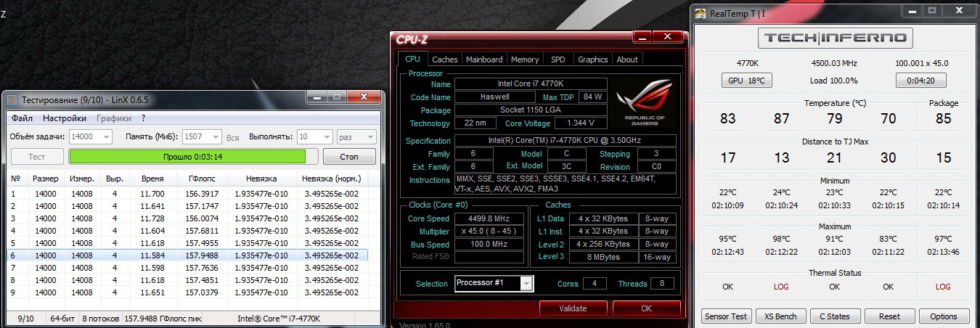980x328 pixels.
Task: Select row 1 with 156.3917 GFlops
Action: [188, 194]
